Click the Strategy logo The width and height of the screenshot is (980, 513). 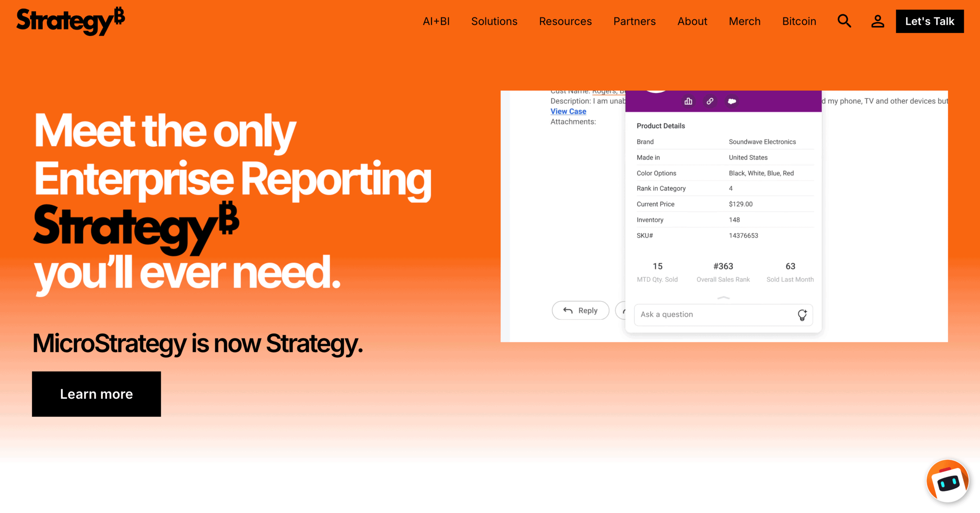click(70, 20)
